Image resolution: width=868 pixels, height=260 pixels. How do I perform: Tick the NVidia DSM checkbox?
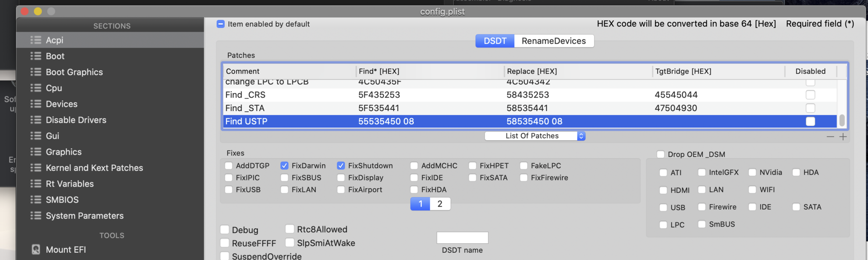[752, 172]
